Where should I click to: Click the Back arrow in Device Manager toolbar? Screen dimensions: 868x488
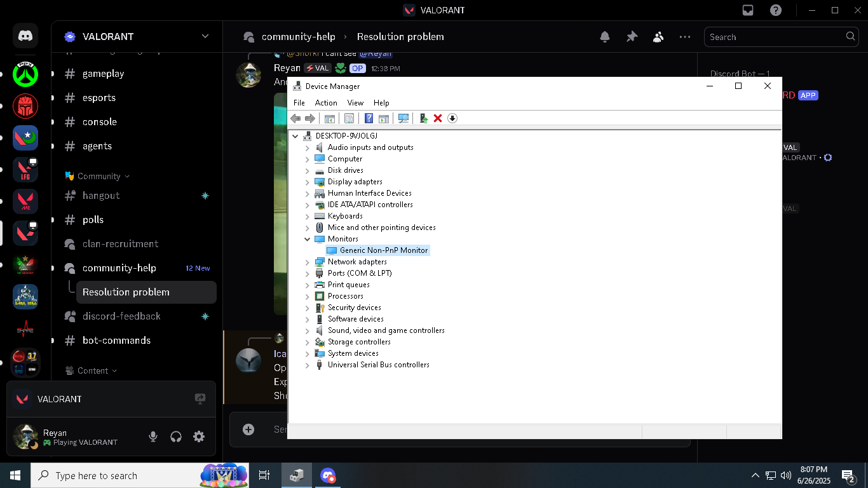pyautogui.click(x=295, y=118)
